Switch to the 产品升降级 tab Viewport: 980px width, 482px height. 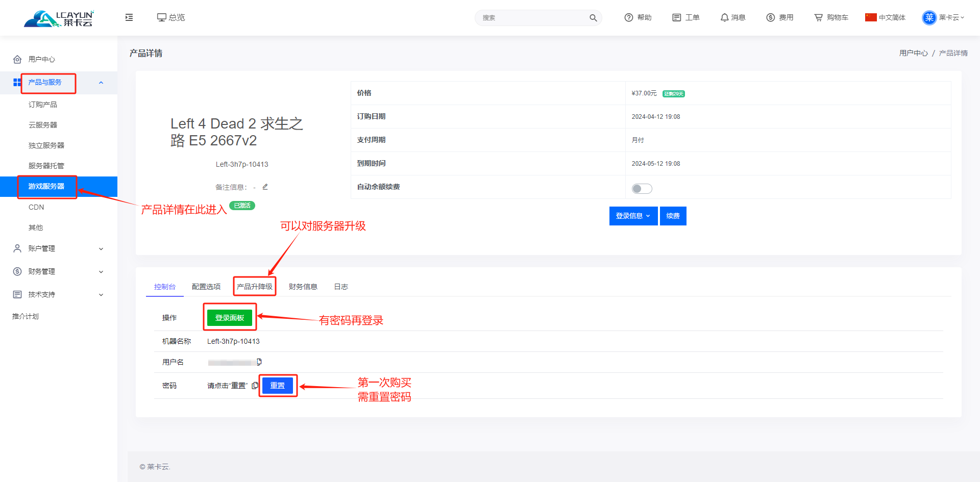click(255, 287)
